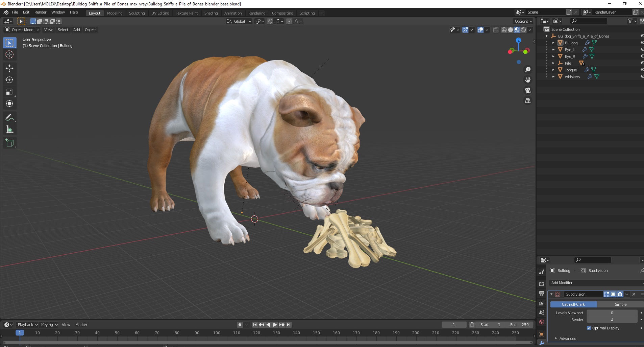Activate the Scale tool
The width and height of the screenshot is (644, 347).
[9, 92]
